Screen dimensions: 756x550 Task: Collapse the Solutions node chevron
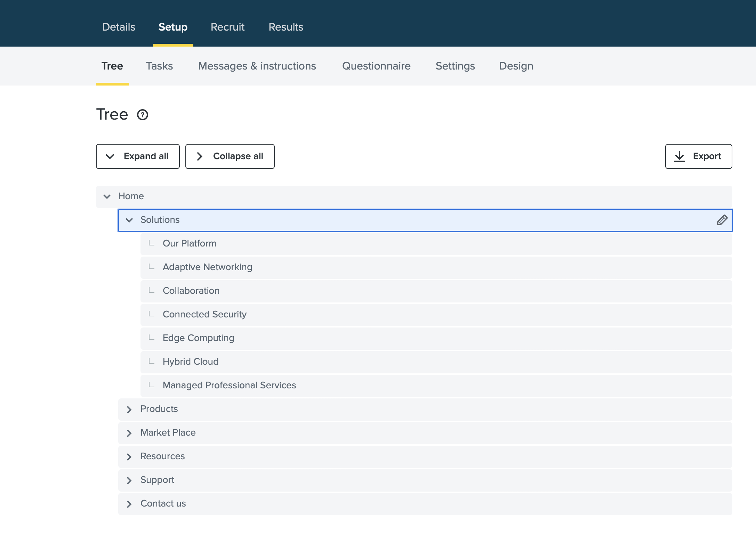click(129, 220)
